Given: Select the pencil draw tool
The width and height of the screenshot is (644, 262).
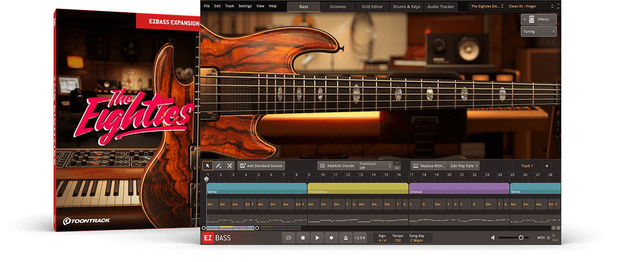Looking at the screenshot, I should click(218, 166).
